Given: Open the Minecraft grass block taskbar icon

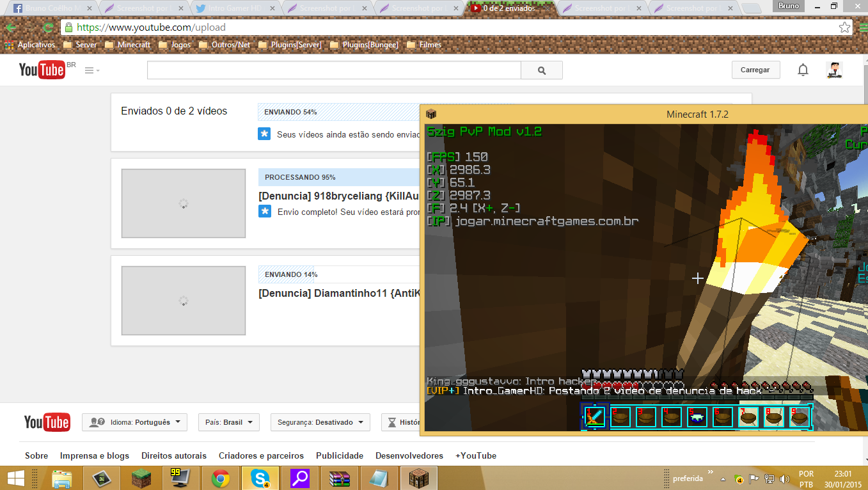Looking at the screenshot, I should 141,478.
